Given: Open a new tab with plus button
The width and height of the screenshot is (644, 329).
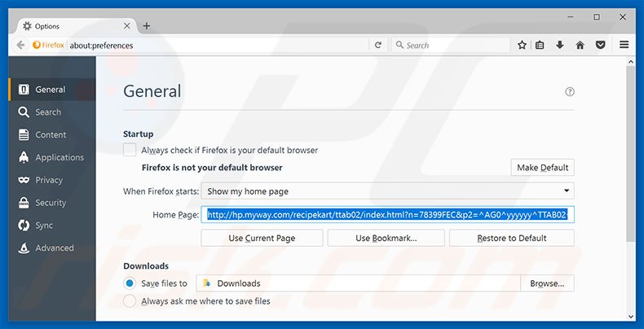Looking at the screenshot, I should pyautogui.click(x=146, y=26).
